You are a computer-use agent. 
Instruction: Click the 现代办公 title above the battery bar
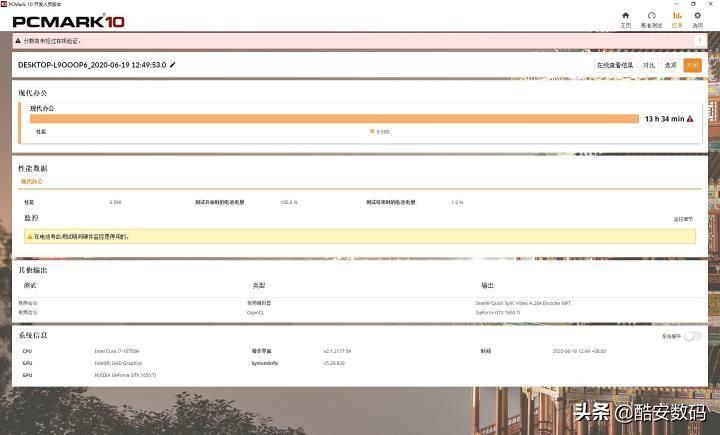[x=42, y=108]
